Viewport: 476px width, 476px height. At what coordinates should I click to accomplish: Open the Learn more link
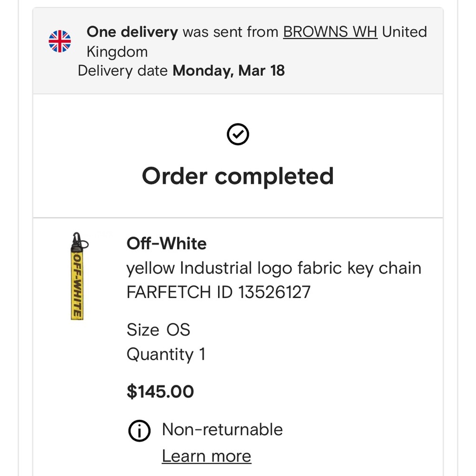pyautogui.click(x=207, y=456)
